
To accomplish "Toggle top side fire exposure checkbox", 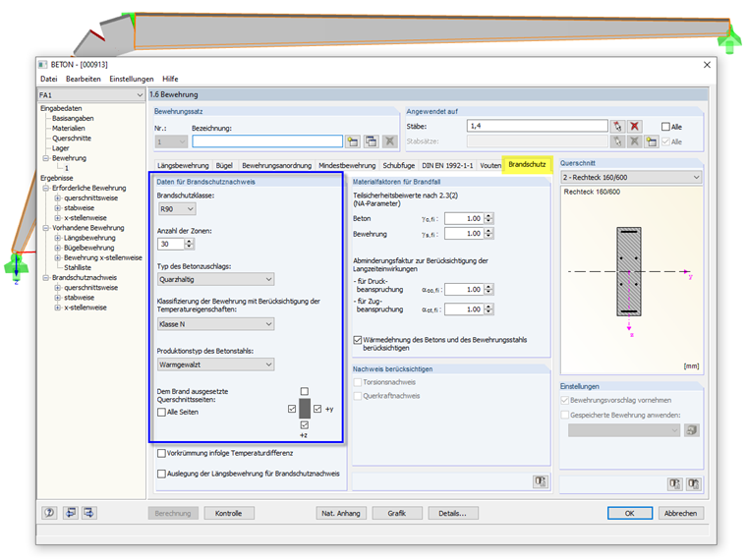I will click(x=305, y=391).
